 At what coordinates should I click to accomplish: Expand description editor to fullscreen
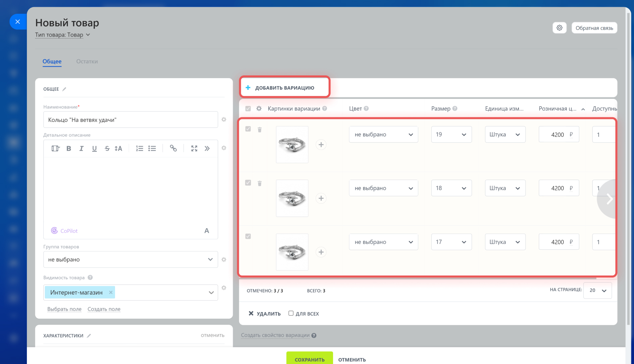(194, 148)
